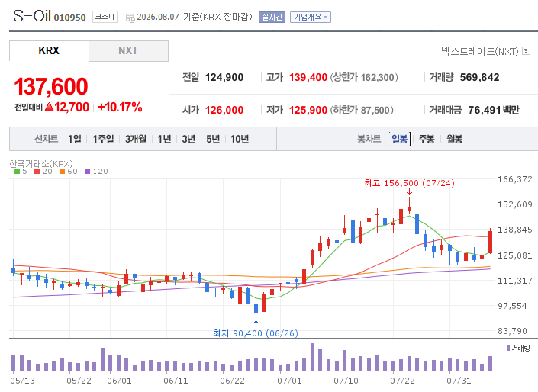Select the 3개월 line chart period

coord(136,139)
